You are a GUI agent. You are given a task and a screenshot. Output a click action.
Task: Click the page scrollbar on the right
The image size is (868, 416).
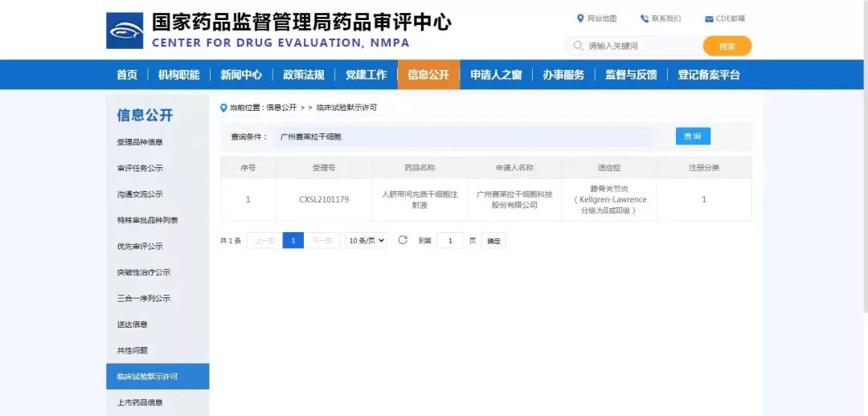pyautogui.click(x=864, y=161)
